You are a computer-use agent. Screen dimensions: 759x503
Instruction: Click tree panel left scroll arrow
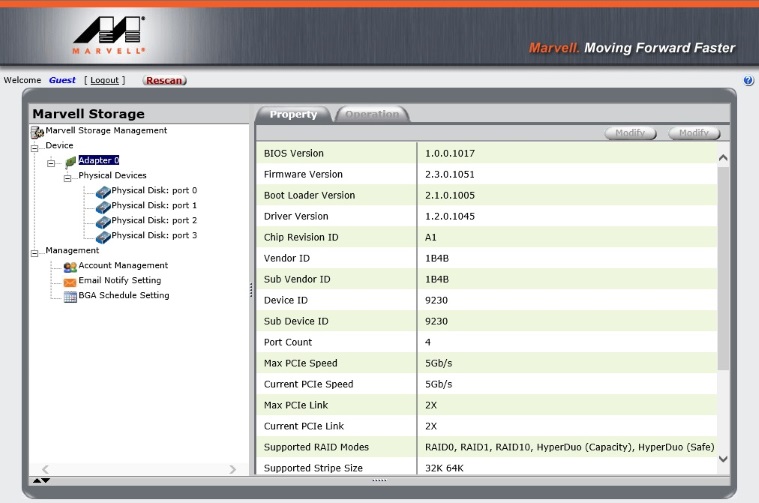[x=45, y=469]
